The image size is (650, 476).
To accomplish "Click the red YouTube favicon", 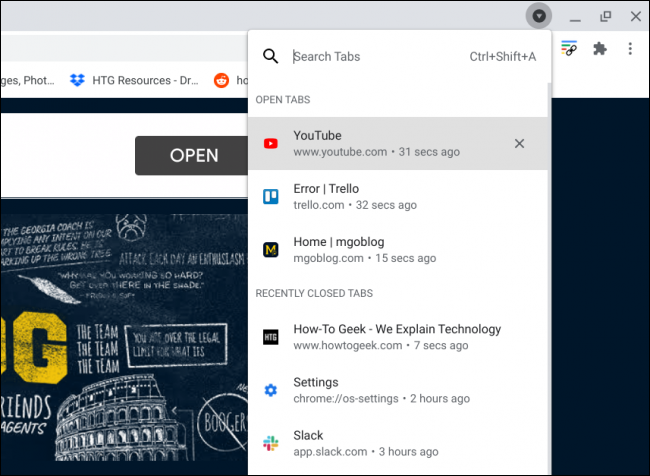I will 270,143.
